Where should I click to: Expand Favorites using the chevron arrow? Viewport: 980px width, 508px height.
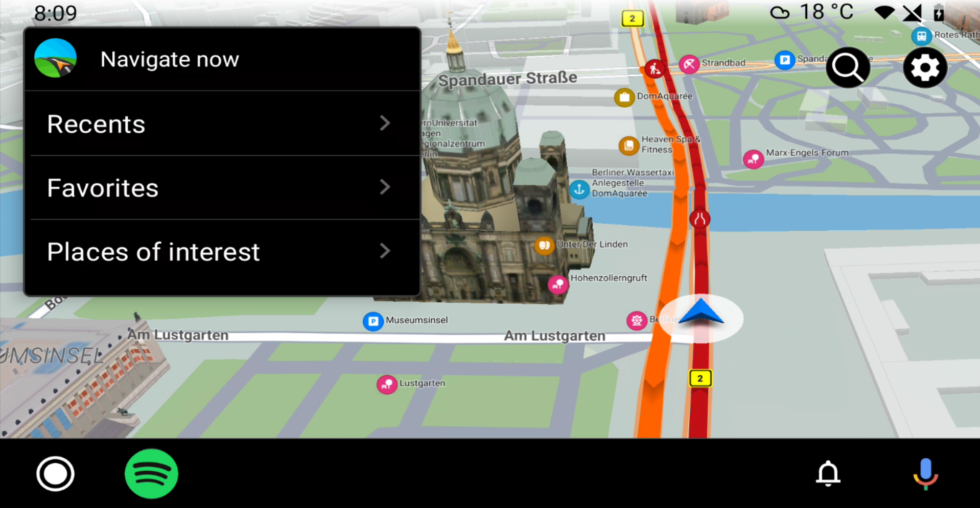click(x=385, y=187)
